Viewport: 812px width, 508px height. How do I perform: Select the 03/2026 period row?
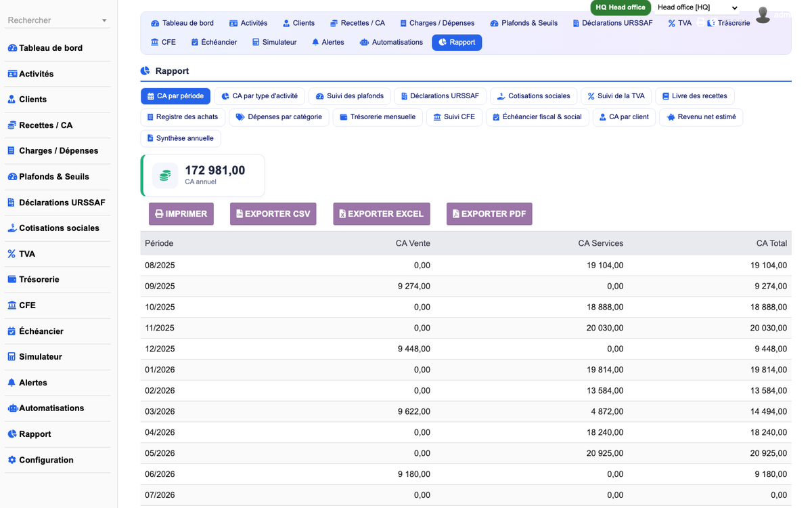466,412
